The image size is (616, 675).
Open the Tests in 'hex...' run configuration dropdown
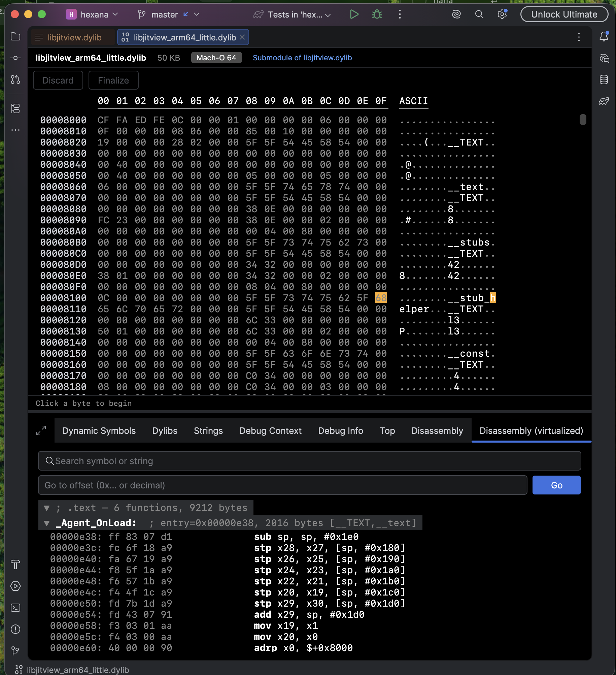tap(292, 14)
